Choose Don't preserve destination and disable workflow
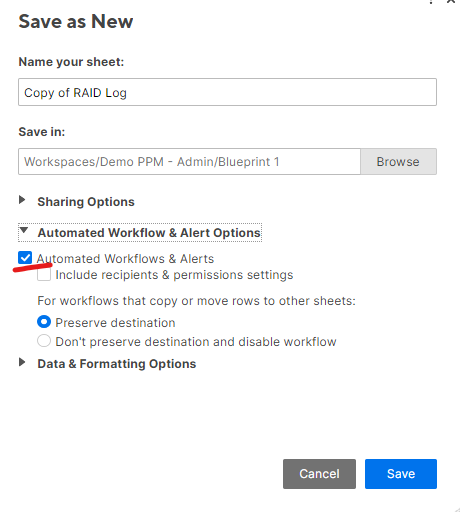The image size is (460, 512). coord(44,341)
